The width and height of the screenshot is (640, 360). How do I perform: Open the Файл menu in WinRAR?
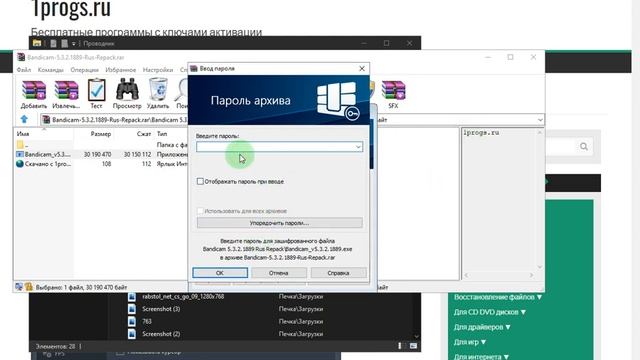click(x=24, y=70)
